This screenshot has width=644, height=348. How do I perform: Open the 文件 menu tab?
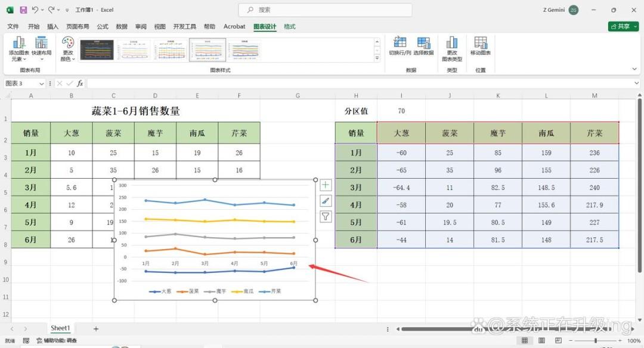click(13, 26)
